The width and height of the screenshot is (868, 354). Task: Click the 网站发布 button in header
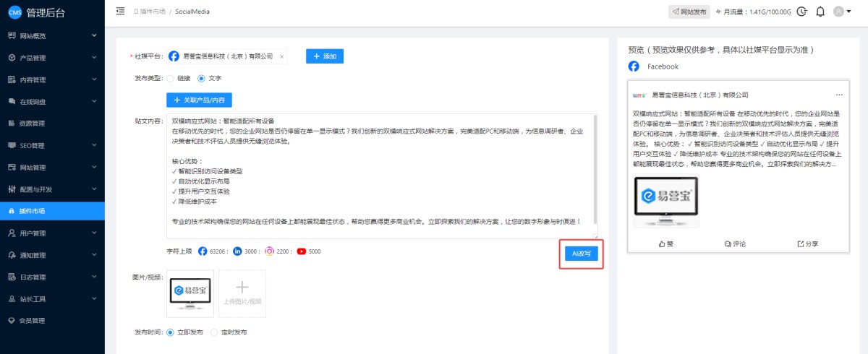(x=689, y=12)
